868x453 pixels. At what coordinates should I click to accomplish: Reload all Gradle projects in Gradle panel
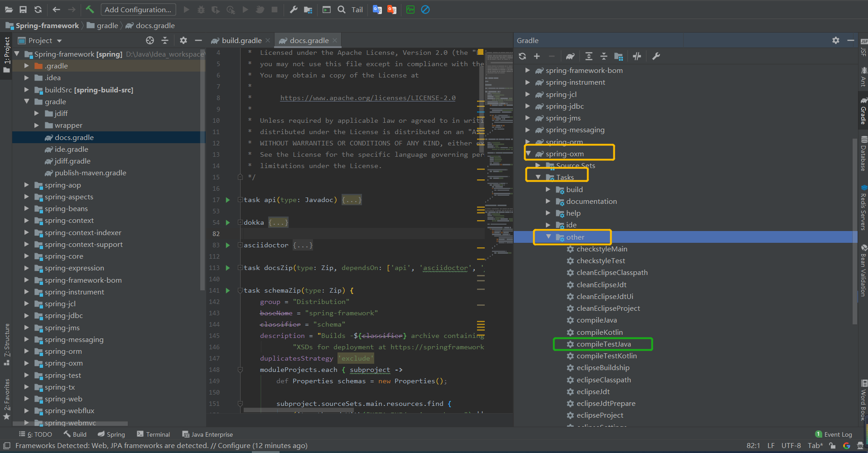click(x=522, y=56)
